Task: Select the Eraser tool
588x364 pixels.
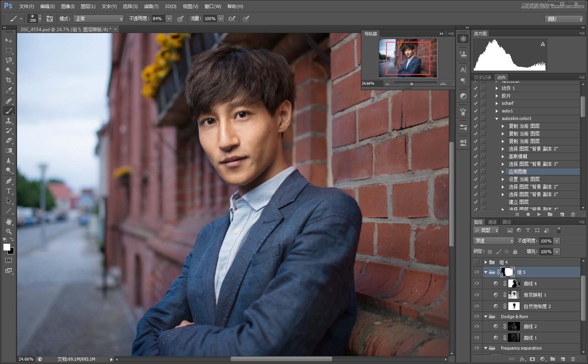Action: 9,141
